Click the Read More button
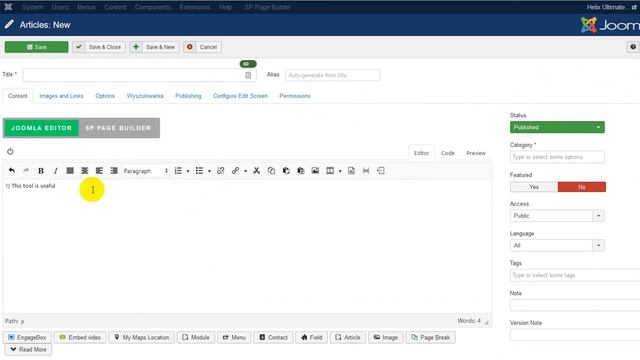Viewport: 640px width, 360px height. pos(28,349)
